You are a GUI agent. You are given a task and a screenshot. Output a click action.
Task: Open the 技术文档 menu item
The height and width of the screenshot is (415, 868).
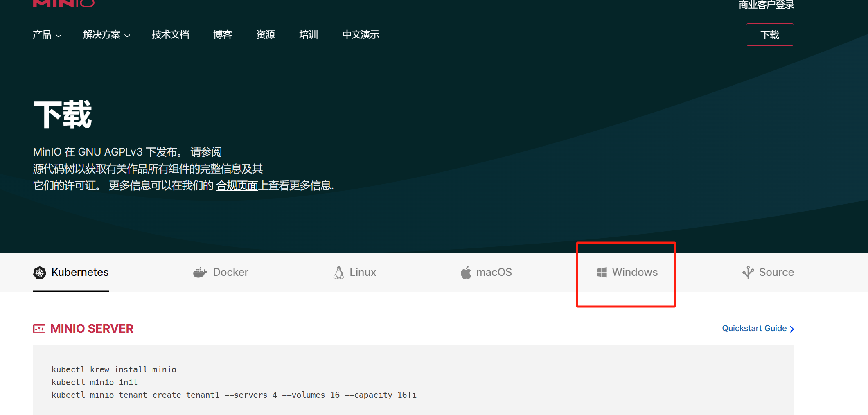170,35
